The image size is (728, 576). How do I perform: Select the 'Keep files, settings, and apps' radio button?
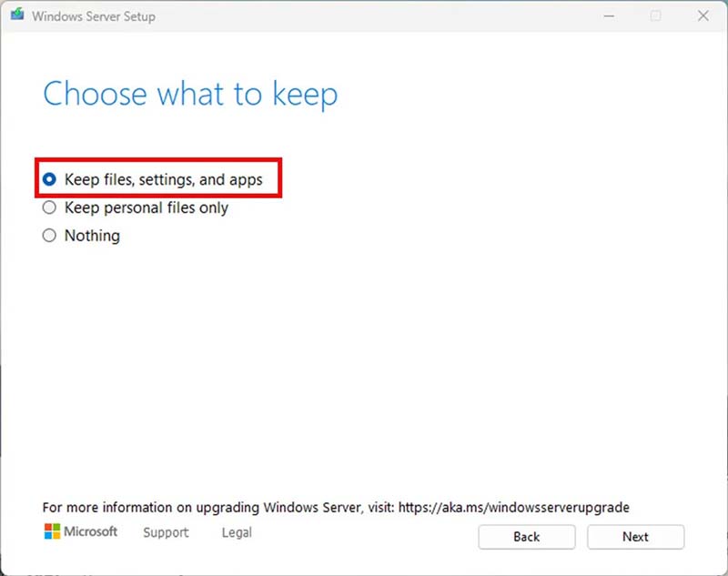[x=50, y=180]
